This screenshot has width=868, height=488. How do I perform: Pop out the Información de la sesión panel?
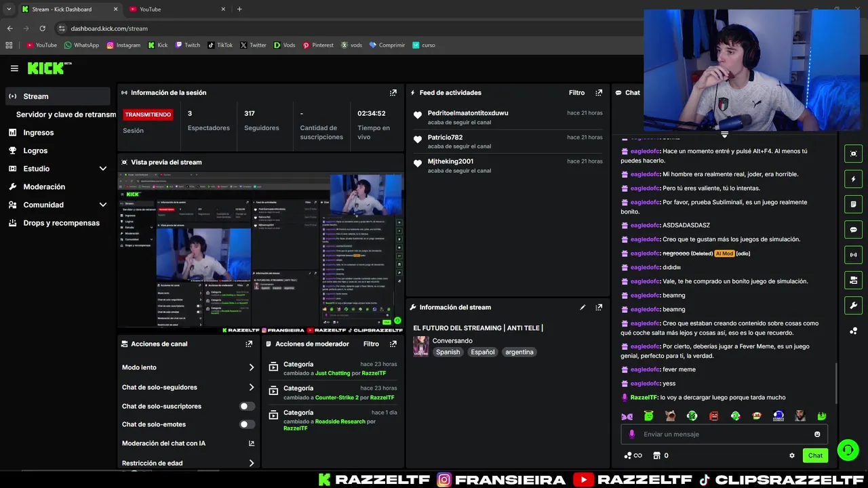point(393,93)
